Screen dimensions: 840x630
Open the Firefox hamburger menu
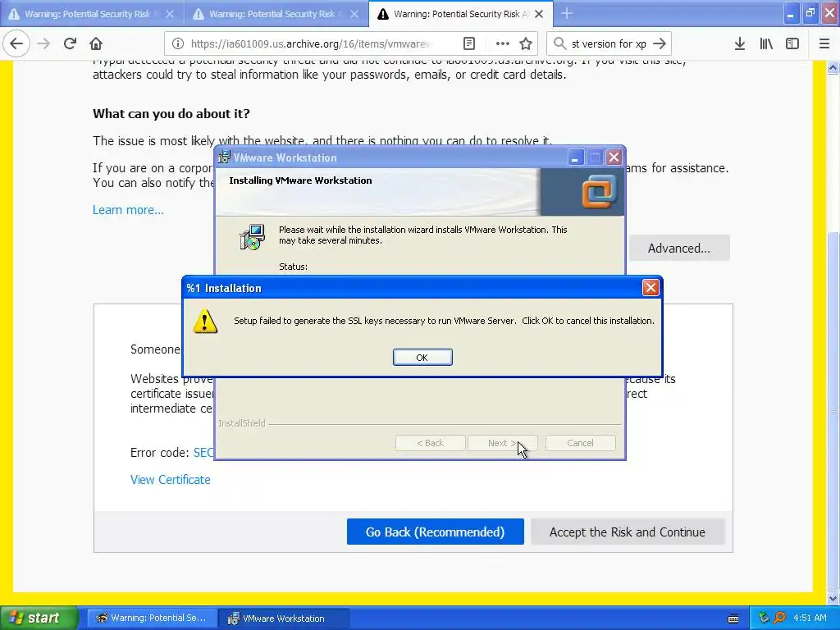824,43
